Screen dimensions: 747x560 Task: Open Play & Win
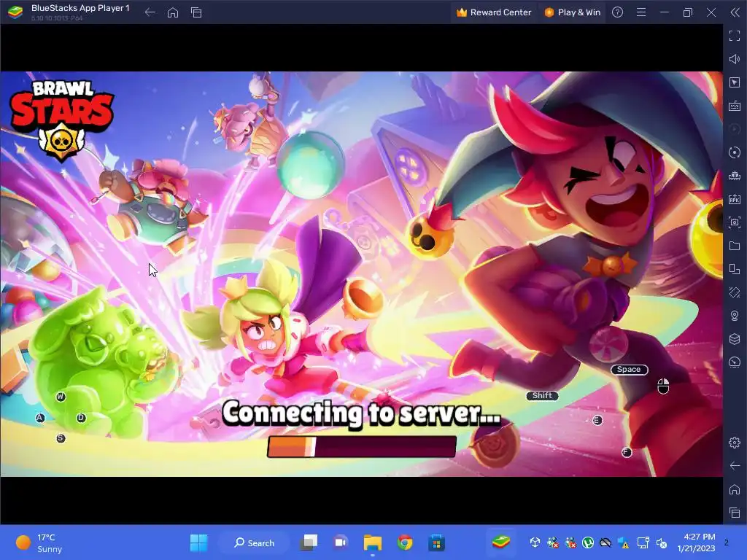coord(572,12)
